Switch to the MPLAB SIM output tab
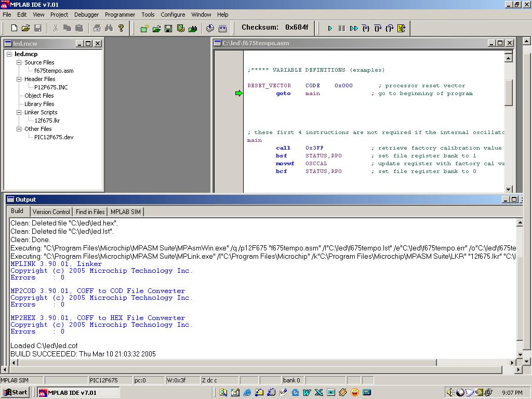The width and height of the screenshot is (532, 399). coord(125,211)
